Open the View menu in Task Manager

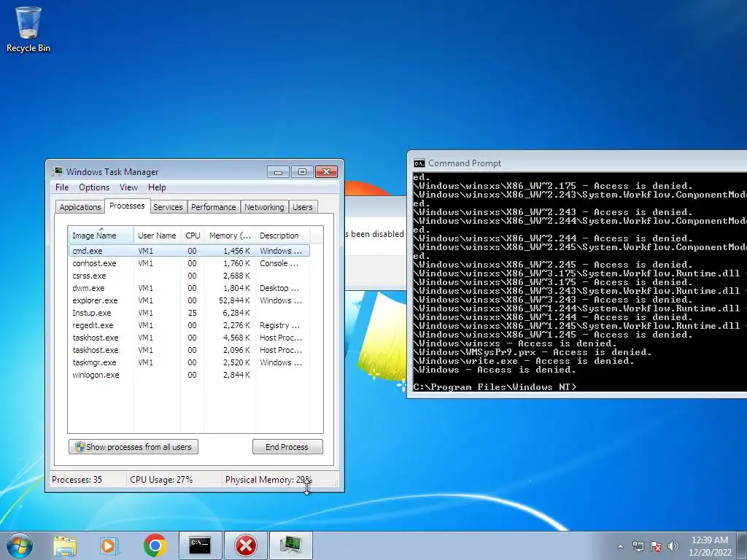coord(128,187)
